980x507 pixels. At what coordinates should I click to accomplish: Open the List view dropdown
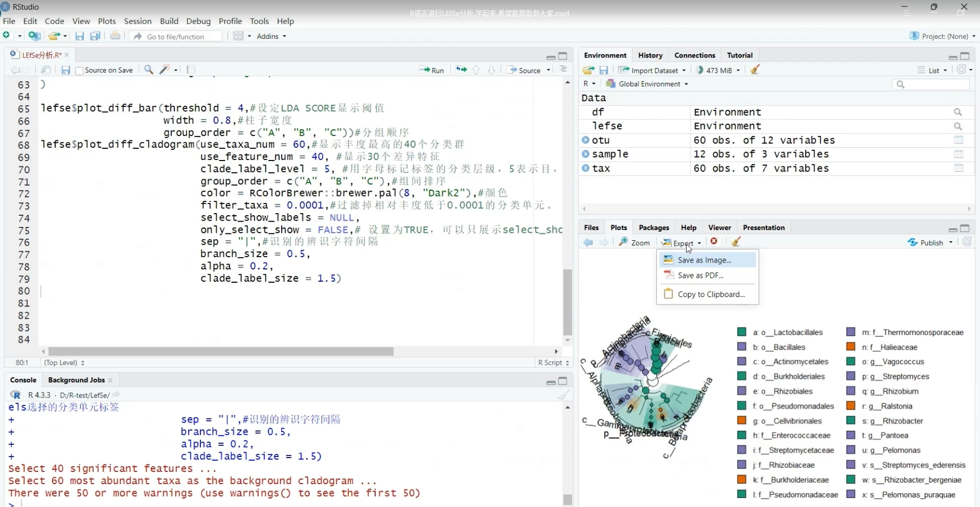933,70
